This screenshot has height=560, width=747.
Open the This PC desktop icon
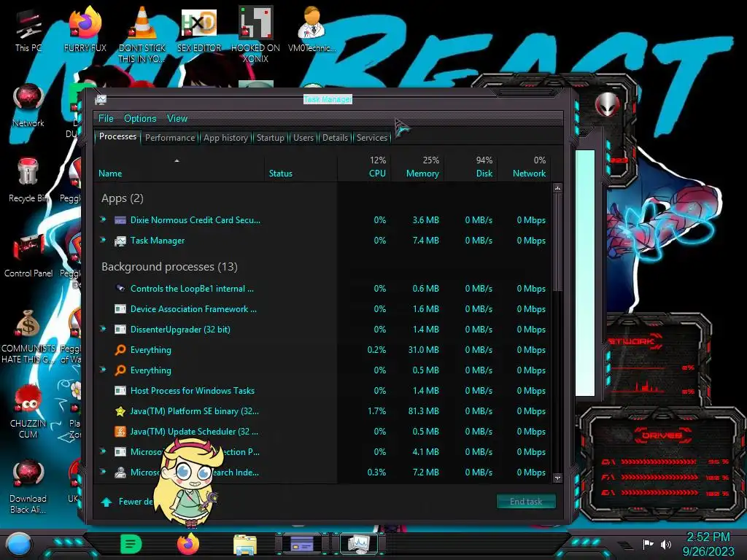coord(28,29)
